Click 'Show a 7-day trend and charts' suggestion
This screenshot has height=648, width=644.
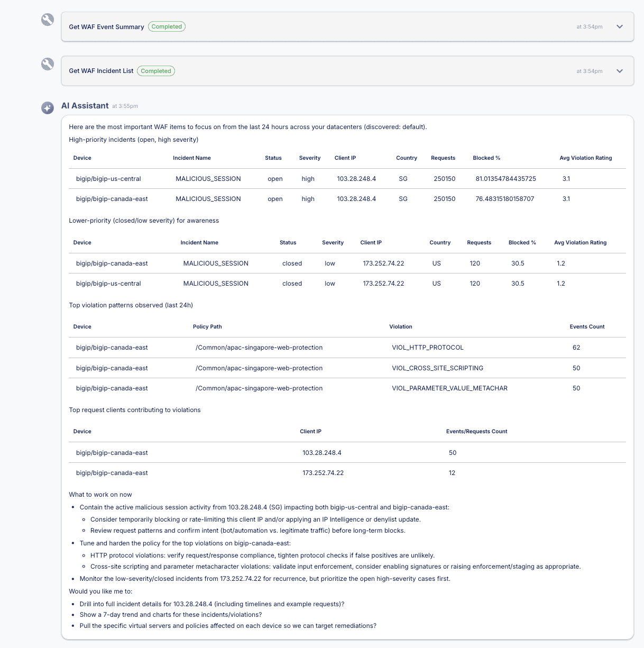(170, 615)
